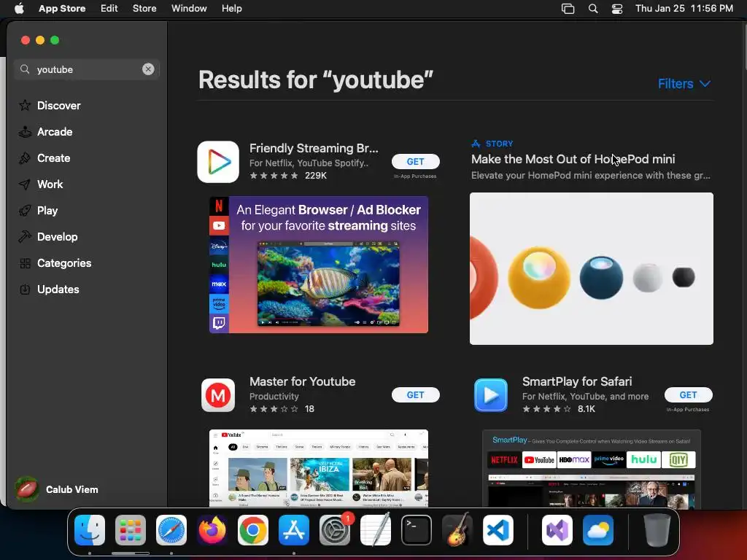Select Work in the sidebar

coord(41,184)
